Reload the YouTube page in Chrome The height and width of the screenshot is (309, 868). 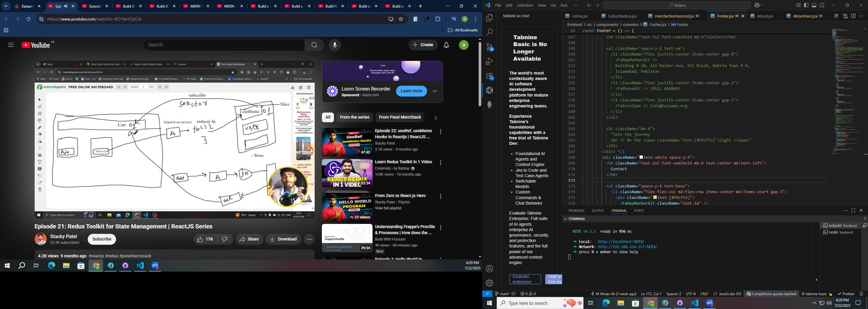tap(28, 19)
